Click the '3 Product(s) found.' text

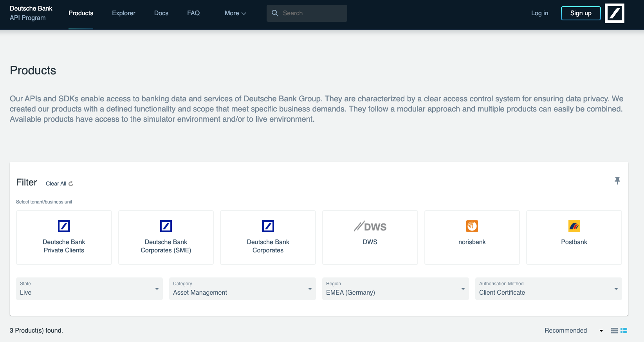pyautogui.click(x=36, y=331)
